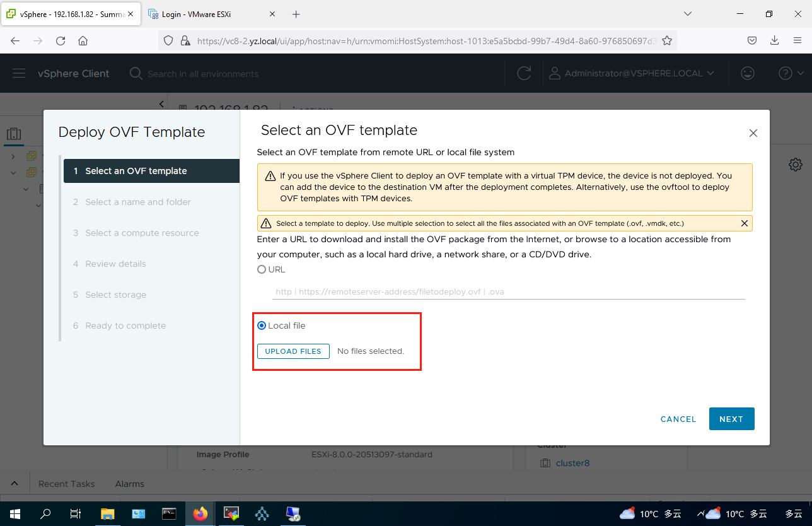Open the list all tabs dropdown
The height and width of the screenshot is (526, 812).
(688, 14)
